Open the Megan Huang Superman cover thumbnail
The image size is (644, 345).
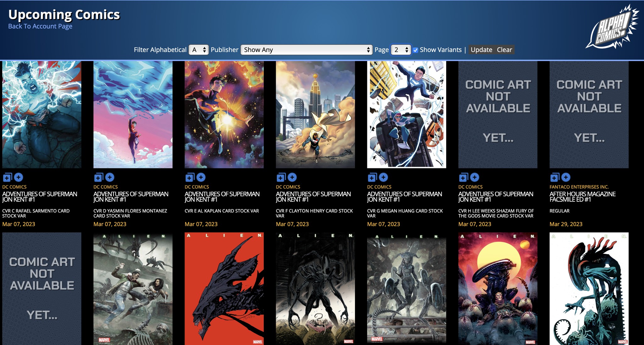coord(406,115)
